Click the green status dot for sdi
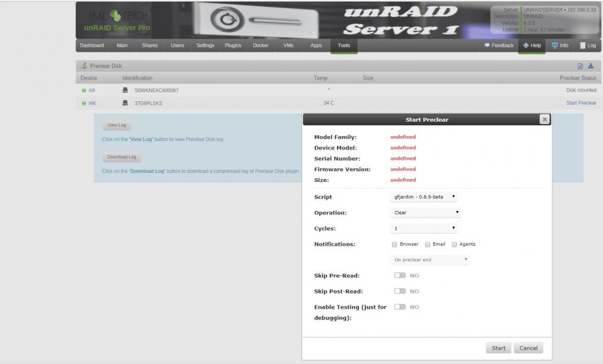The image size is (603, 364). (x=84, y=91)
